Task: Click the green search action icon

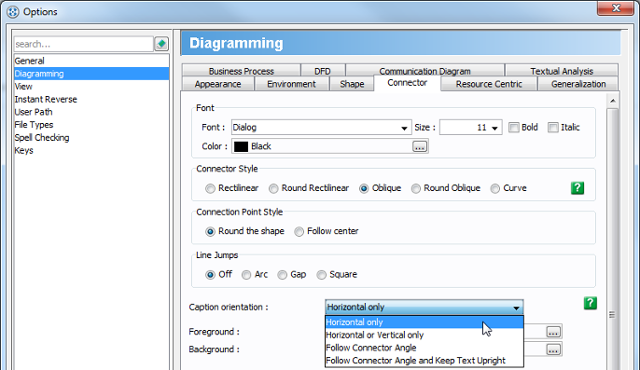Action: [x=161, y=44]
